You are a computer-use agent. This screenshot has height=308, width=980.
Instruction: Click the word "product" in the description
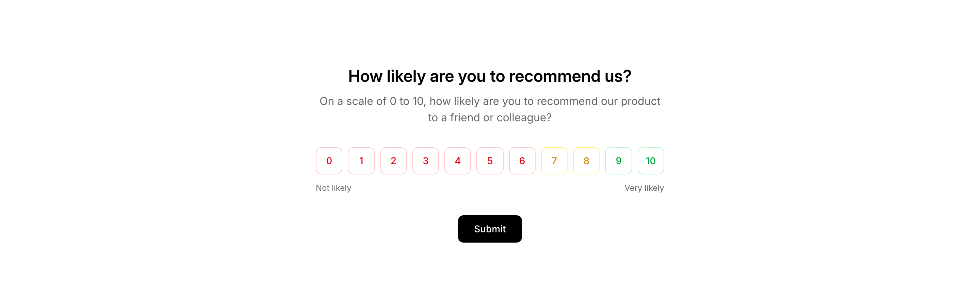click(640, 101)
